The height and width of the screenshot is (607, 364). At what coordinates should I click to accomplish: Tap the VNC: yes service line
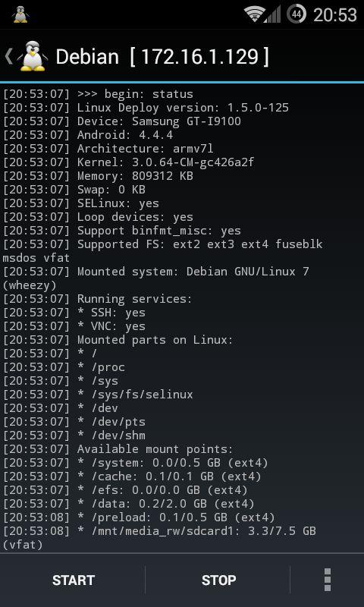coord(74,326)
